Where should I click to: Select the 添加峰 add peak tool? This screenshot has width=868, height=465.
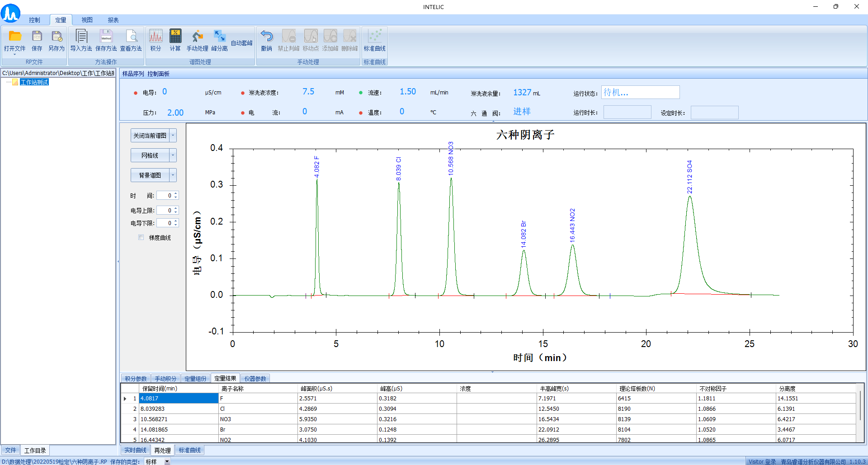[330, 41]
